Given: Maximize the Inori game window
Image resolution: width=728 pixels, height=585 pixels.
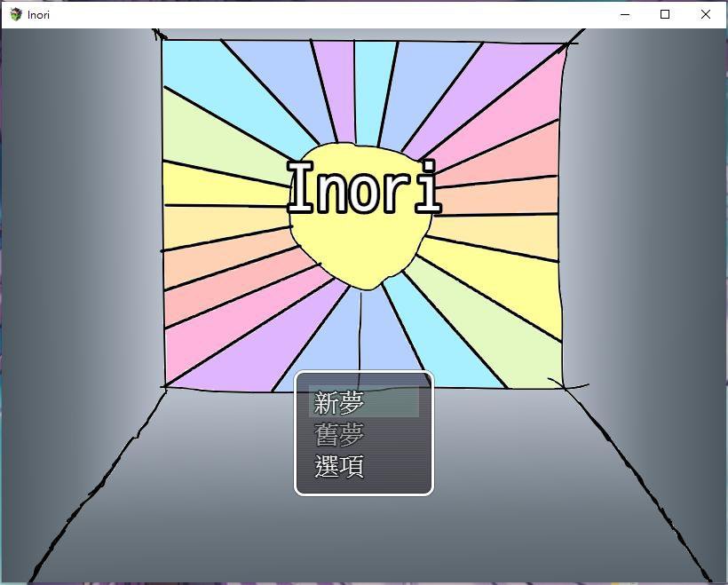Looking at the screenshot, I should (665, 14).
